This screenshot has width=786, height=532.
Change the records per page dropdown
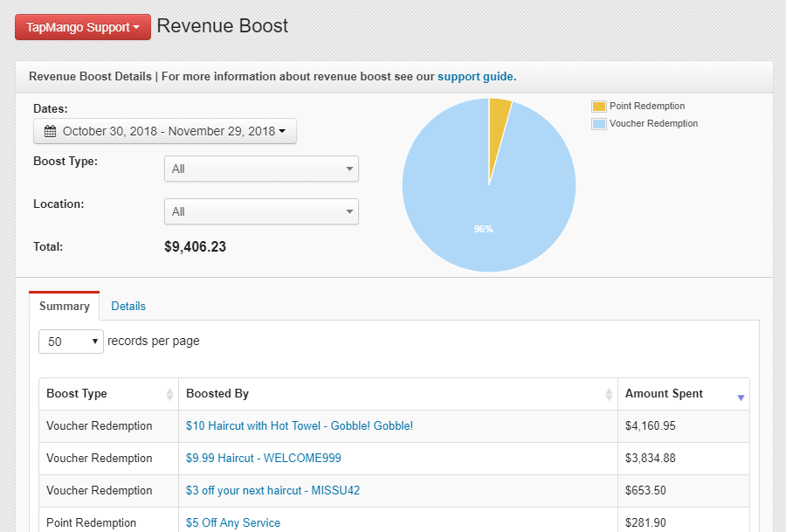pyautogui.click(x=72, y=342)
